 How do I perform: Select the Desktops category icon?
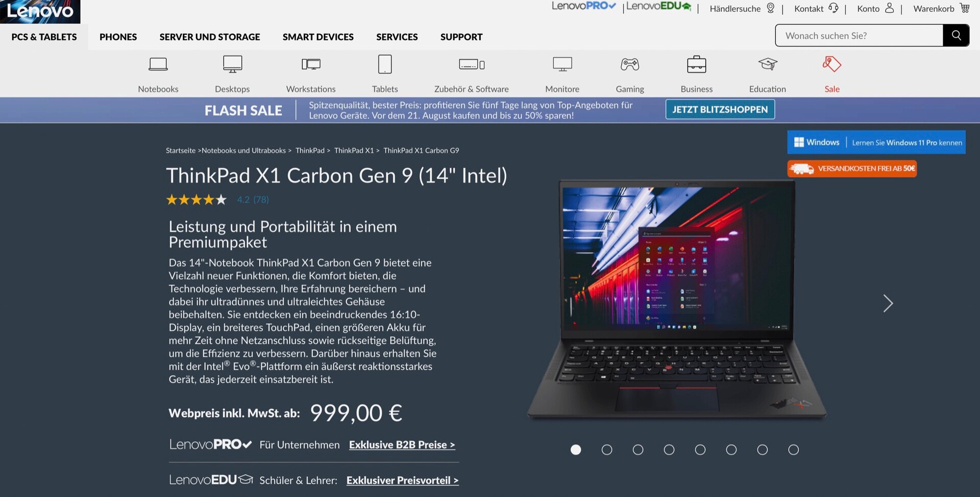(232, 64)
